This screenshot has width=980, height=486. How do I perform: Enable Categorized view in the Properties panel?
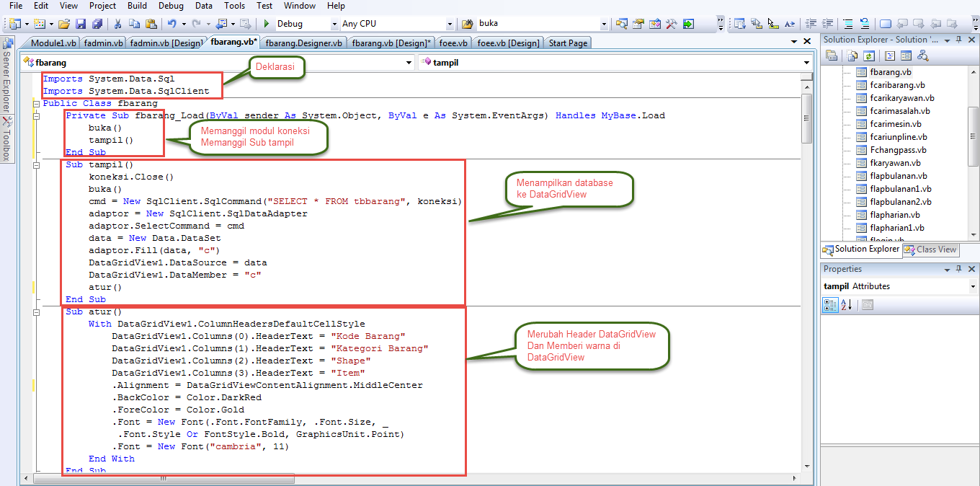point(830,304)
